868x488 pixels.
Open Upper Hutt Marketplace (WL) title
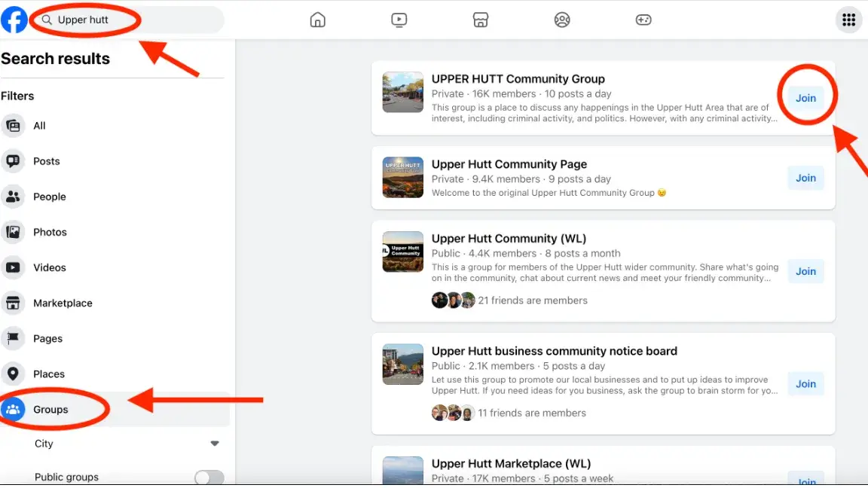(x=511, y=463)
